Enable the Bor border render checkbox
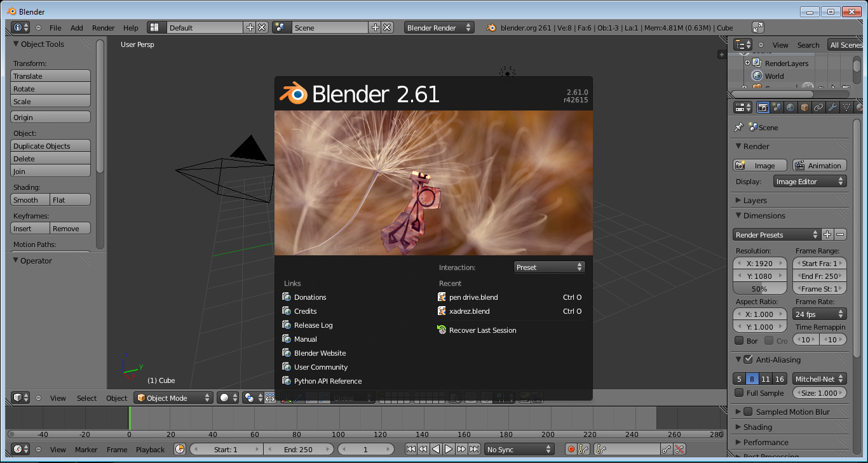This screenshot has width=868, height=463. coord(740,340)
